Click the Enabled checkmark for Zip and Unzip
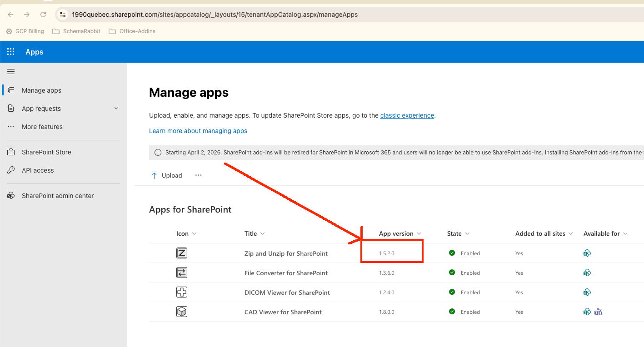 coord(452,253)
